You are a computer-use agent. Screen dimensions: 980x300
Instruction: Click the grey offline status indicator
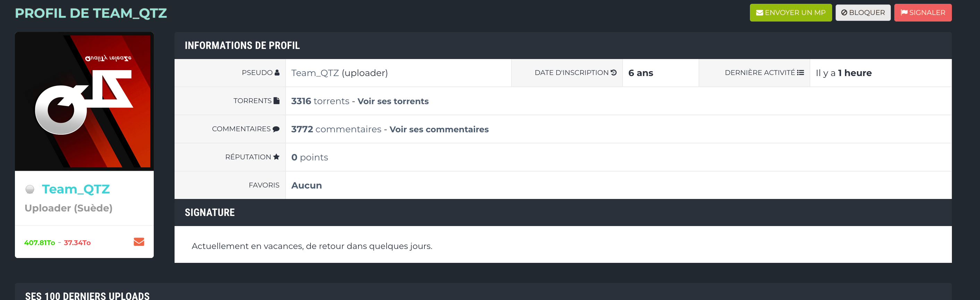(30, 189)
